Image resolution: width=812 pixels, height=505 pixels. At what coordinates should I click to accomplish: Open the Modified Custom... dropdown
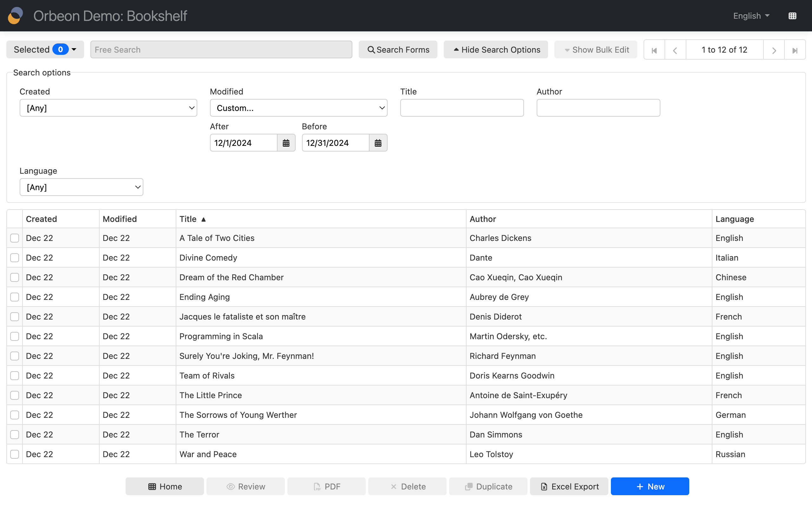click(298, 108)
